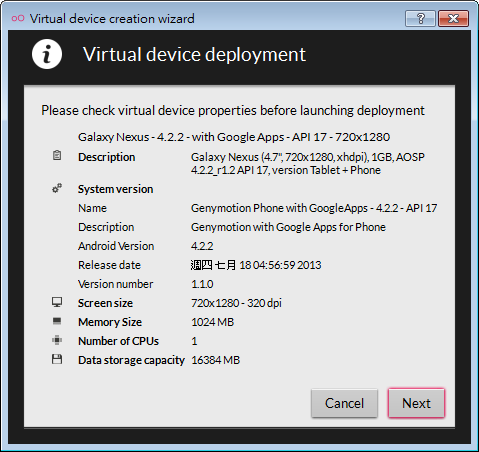Click the storage value '16384 MB'
Viewport: 479px width, 452px height.
(x=215, y=360)
